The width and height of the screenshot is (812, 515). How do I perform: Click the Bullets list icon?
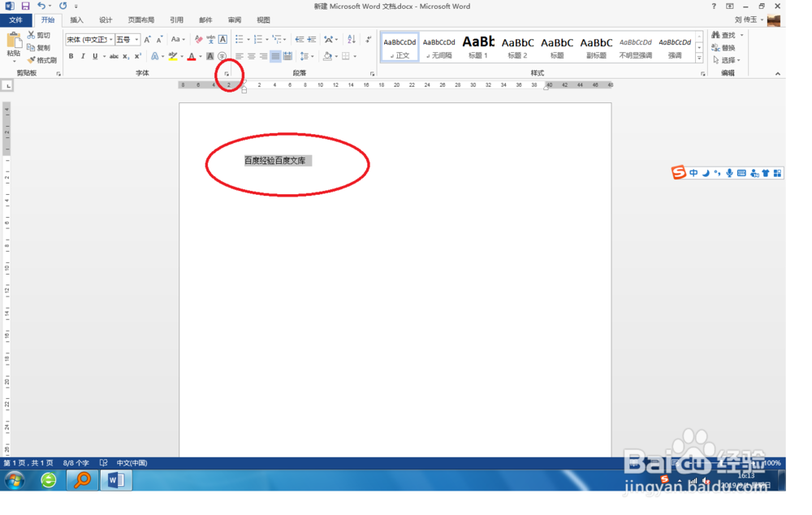pyautogui.click(x=240, y=39)
